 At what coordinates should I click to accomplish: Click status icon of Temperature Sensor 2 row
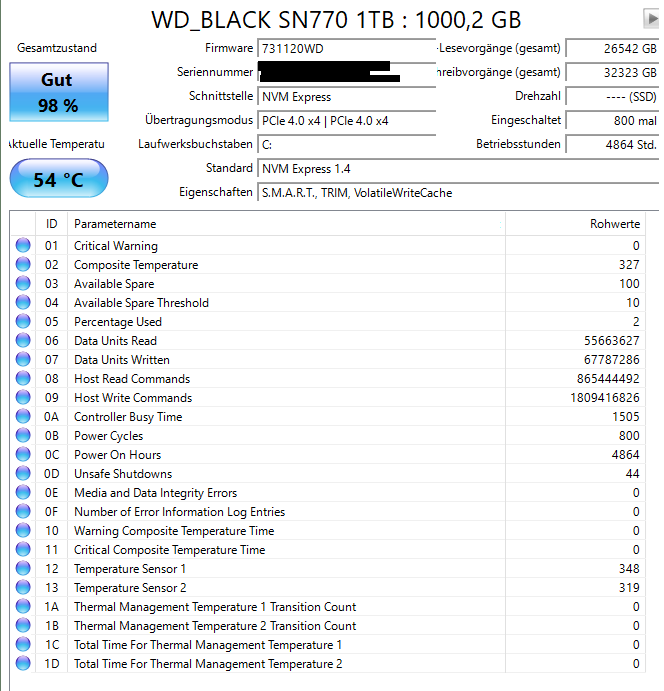click(x=23, y=587)
